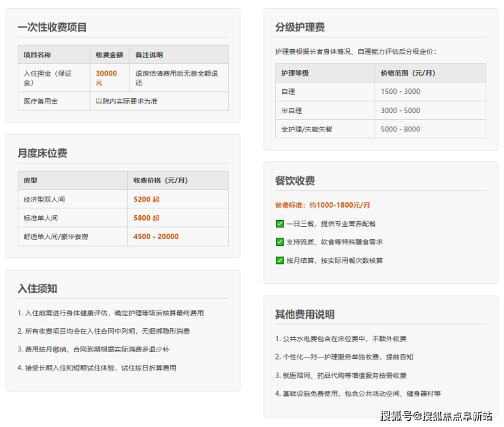Click notice item 3 费用按月缴纳
504x427 pixels.
pos(93,349)
